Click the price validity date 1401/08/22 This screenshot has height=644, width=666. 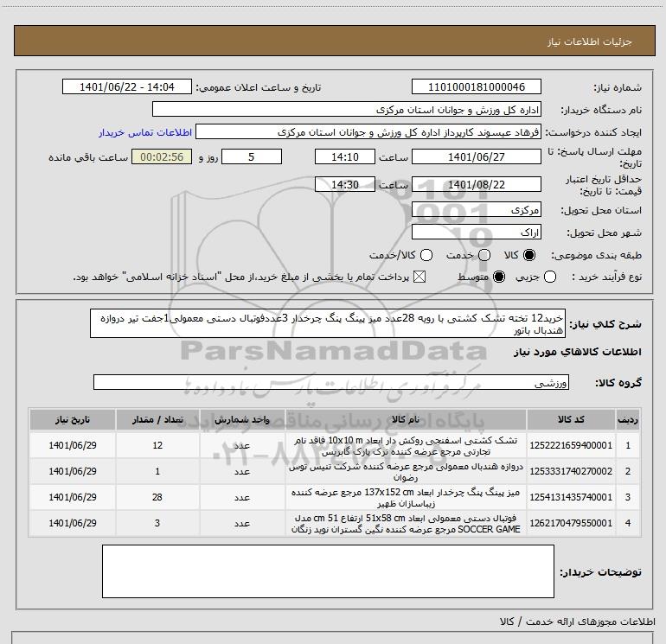click(x=476, y=185)
